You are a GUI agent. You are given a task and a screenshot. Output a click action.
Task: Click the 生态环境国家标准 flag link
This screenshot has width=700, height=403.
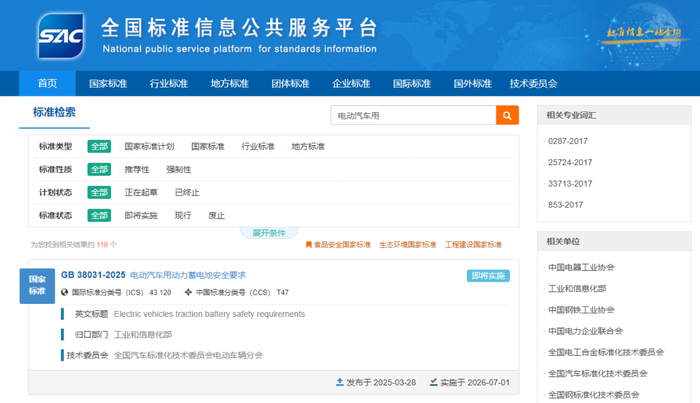pos(409,244)
